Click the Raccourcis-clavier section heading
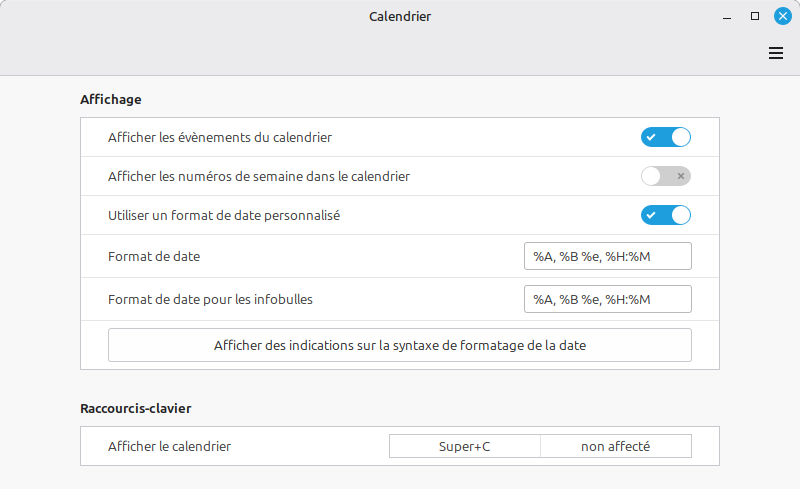This screenshot has width=800, height=489. 136,408
